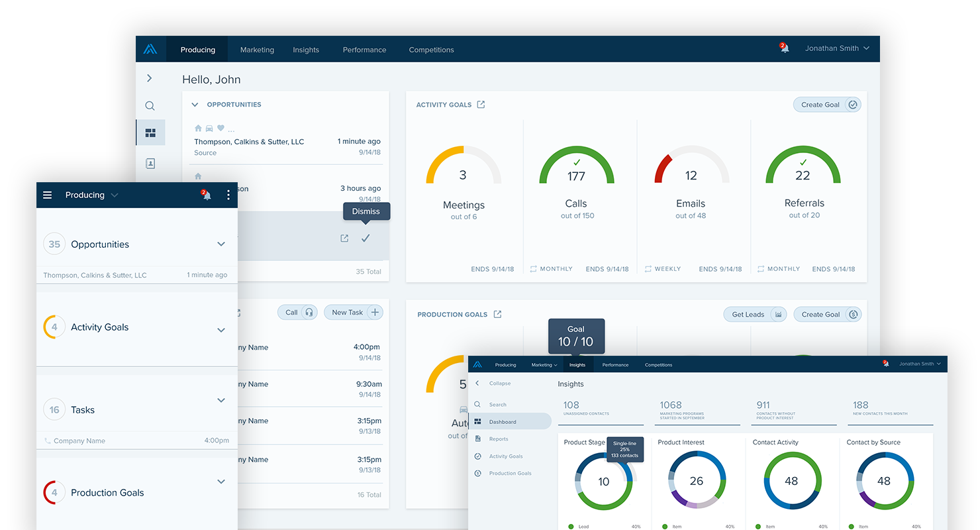Collapse the Opportunities card in main window

(x=195, y=105)
